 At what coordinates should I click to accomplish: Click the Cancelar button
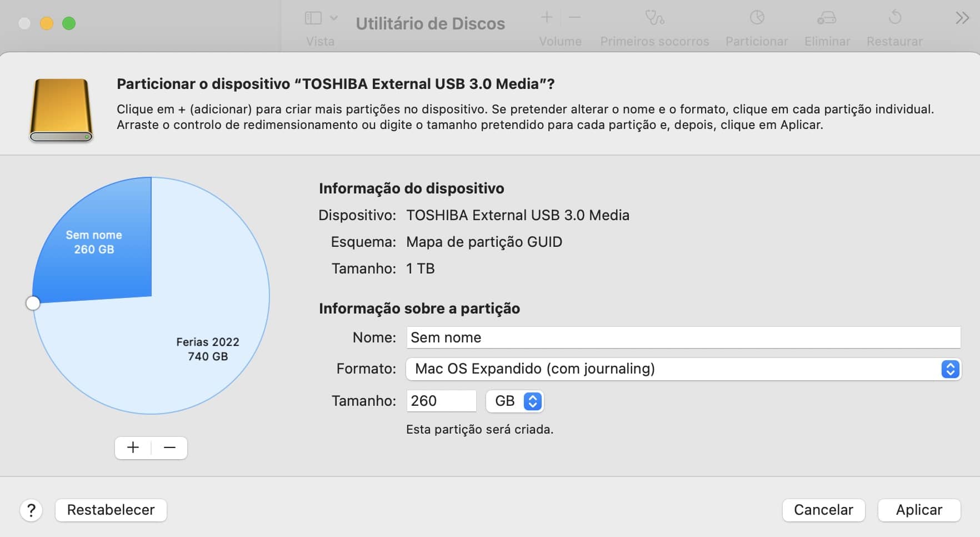[x=823, y=510]
